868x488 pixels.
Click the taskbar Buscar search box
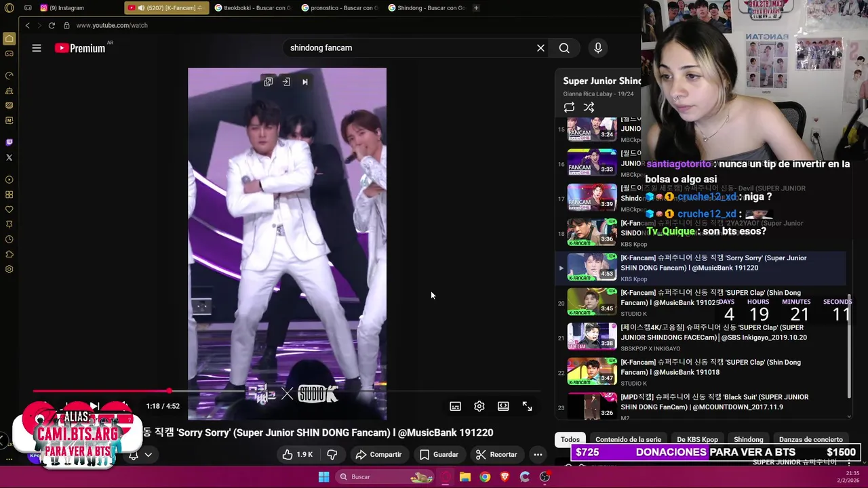(385, 476)
